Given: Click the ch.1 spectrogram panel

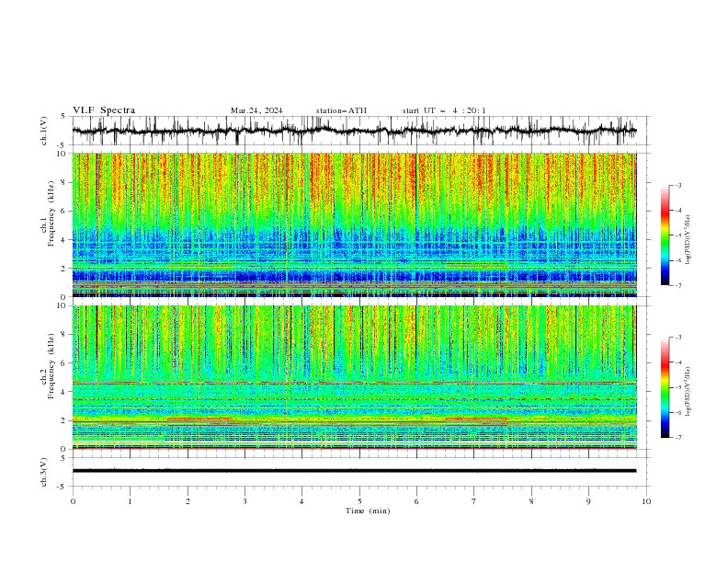Looking at the screenshot, I should (x=354, y=224).
